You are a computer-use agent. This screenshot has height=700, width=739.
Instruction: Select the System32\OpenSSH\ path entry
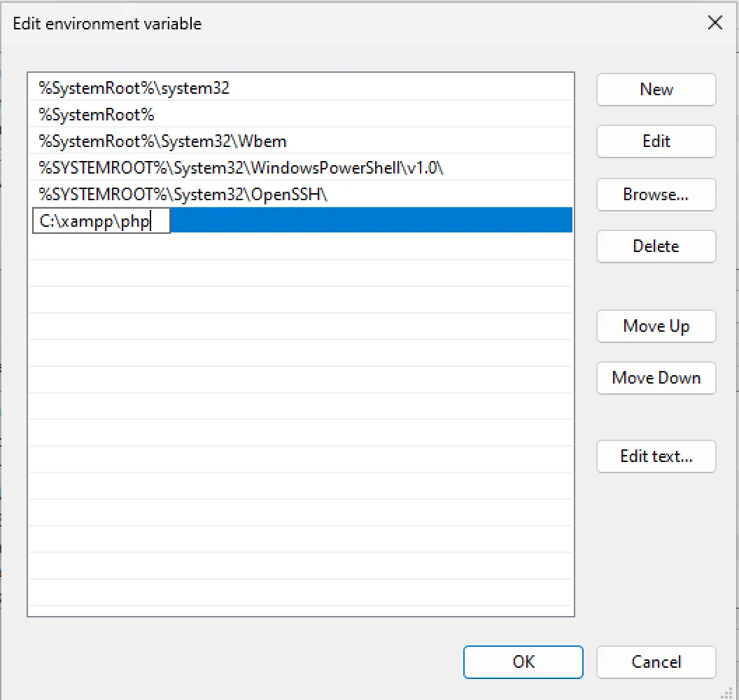(x=301, y=194)
